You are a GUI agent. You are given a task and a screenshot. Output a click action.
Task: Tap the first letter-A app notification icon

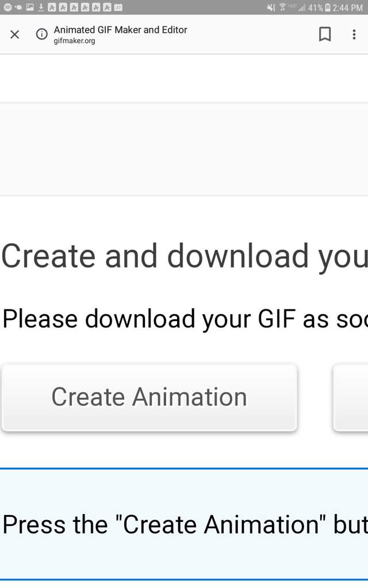point(52,7)
